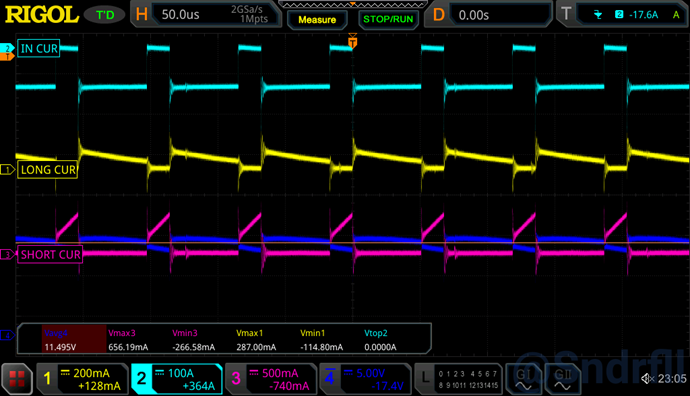This screenshot has width=690, height=396.
Task: Click the STOP/RUN button
Action: [x=388, y=20]
